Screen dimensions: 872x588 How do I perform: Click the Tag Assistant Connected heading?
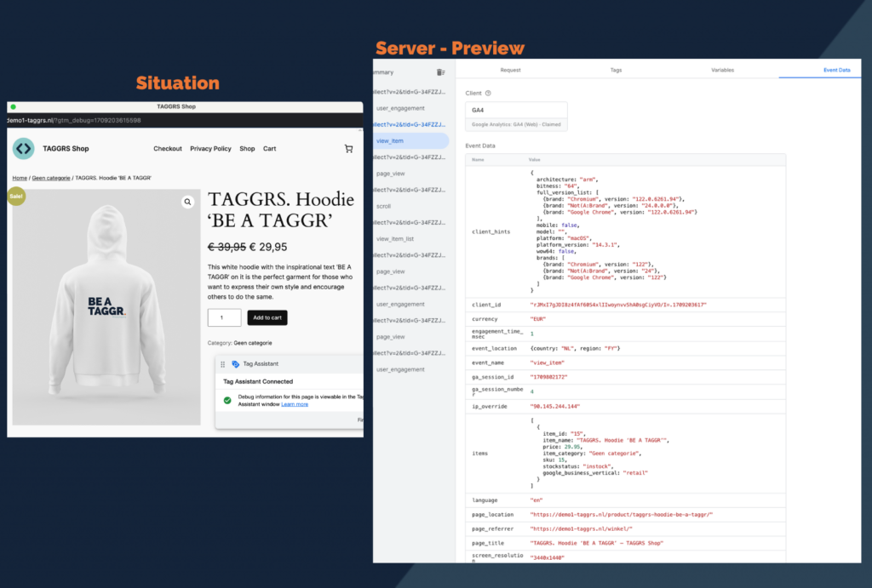point(258,381)
